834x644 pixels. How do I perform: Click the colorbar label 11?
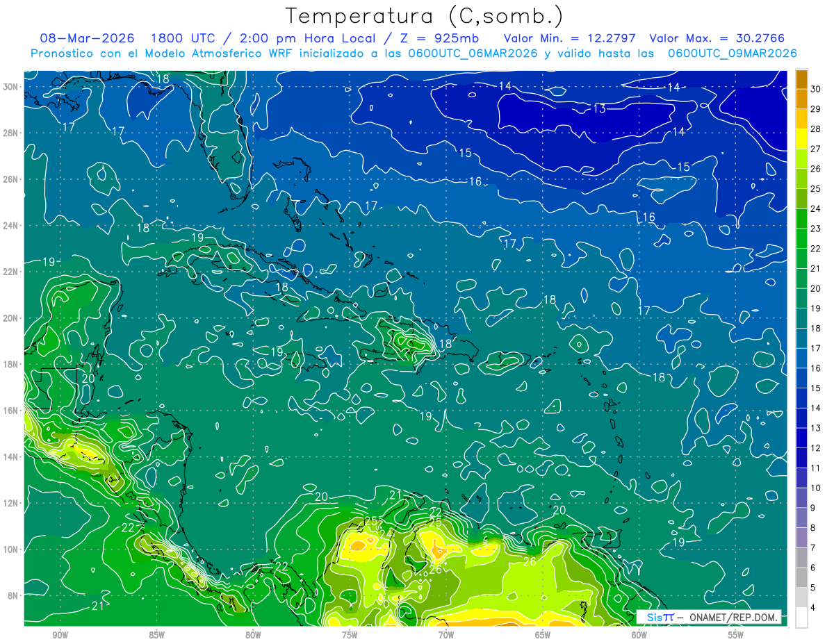click(x=816, y=468)
